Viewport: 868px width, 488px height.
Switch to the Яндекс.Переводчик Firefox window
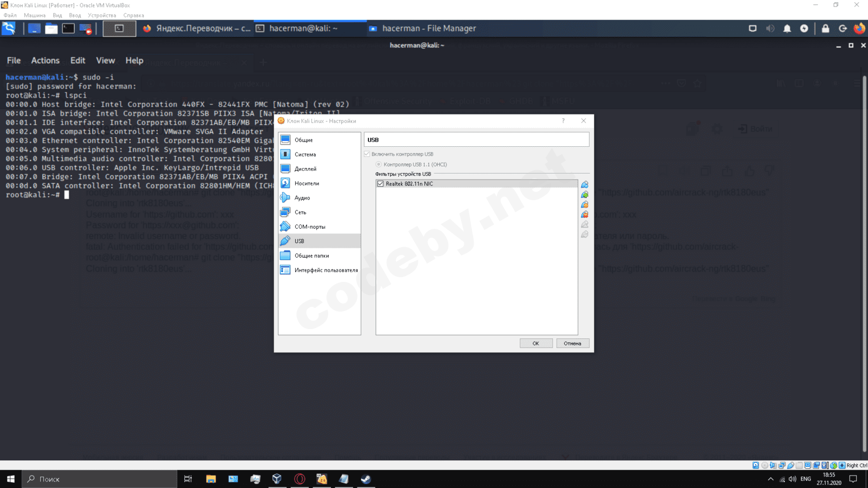click(x=196, y=28)
